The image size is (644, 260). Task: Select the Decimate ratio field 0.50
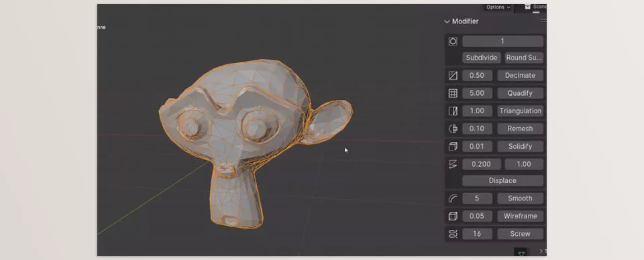pos(477,76)
